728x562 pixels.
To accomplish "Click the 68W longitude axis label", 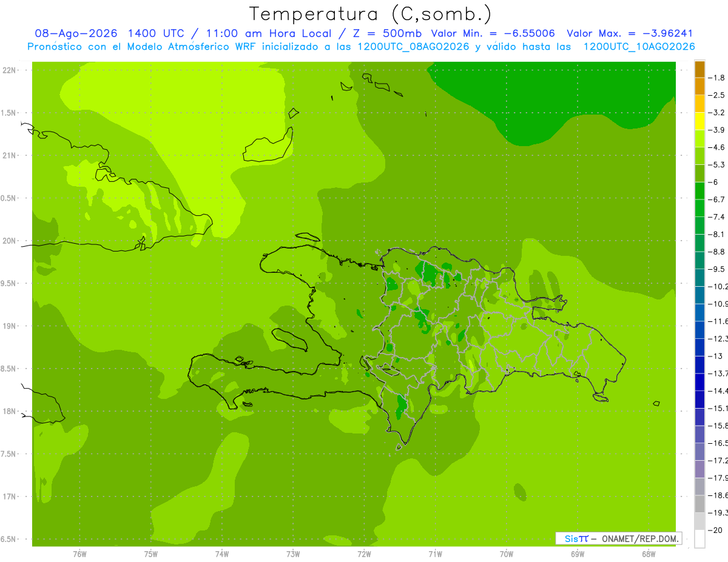I will pos(649,554).
